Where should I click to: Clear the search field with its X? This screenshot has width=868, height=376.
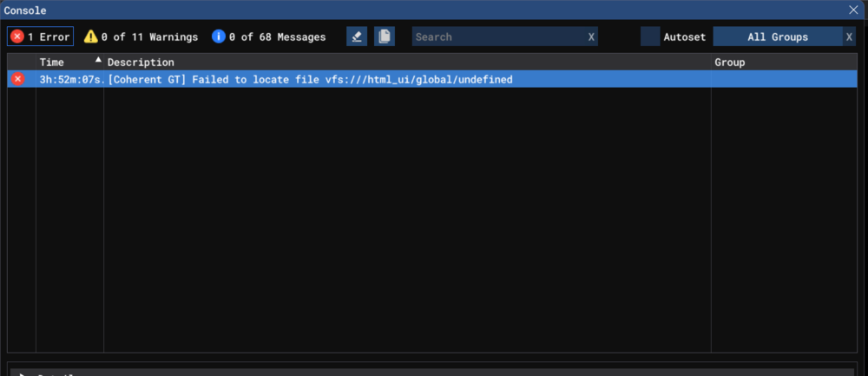(591, 36)
